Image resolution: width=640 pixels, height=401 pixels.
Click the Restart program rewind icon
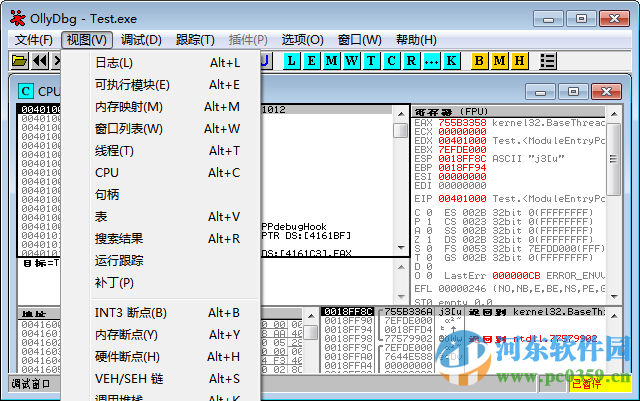click(40, 61)
